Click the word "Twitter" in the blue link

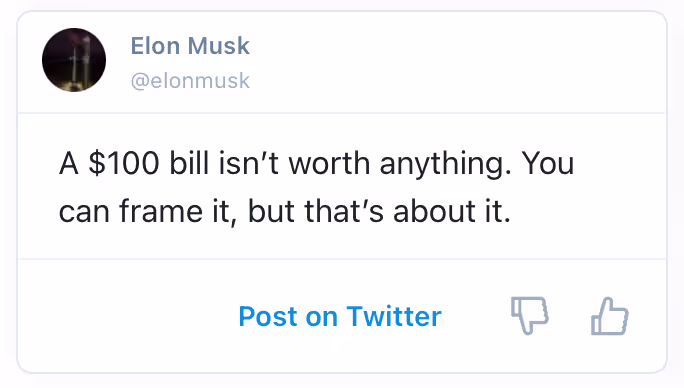(x=394, y=316)
